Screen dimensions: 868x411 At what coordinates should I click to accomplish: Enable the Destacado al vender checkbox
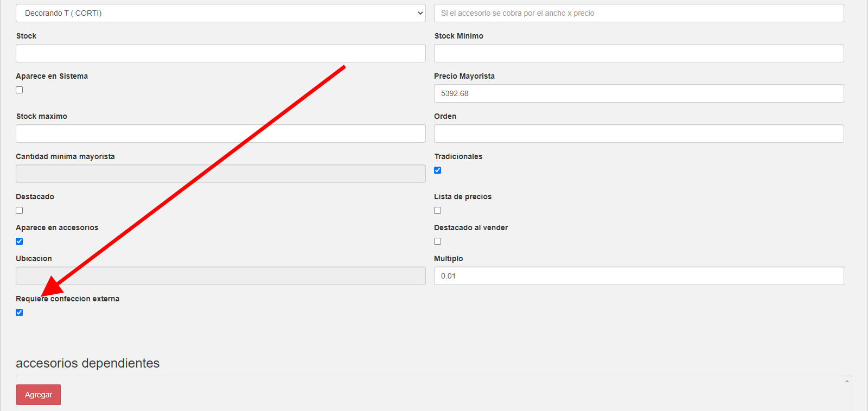pyautogui.click(x=438, y=242)
